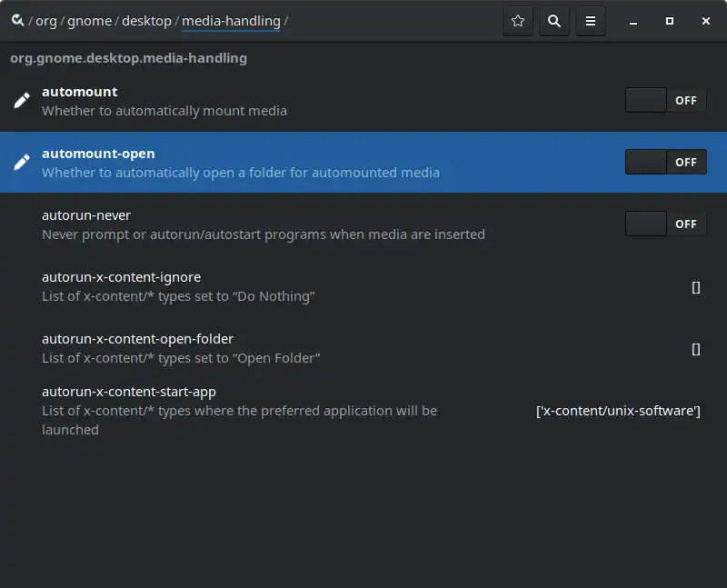Toggle the autorun-never switch
The height and width of the screenshot is (588, 727).
point(666,224)
